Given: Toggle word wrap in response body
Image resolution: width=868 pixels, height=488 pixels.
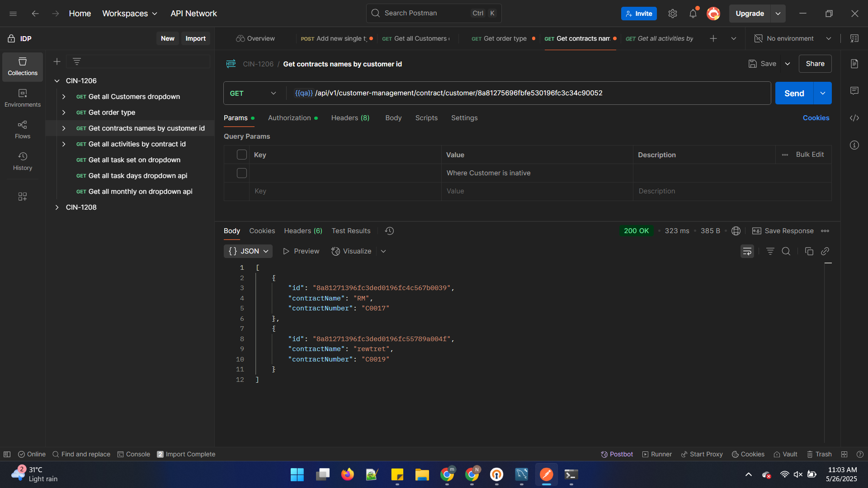Looking at the screenshot, I should click(x=747, y=251).
